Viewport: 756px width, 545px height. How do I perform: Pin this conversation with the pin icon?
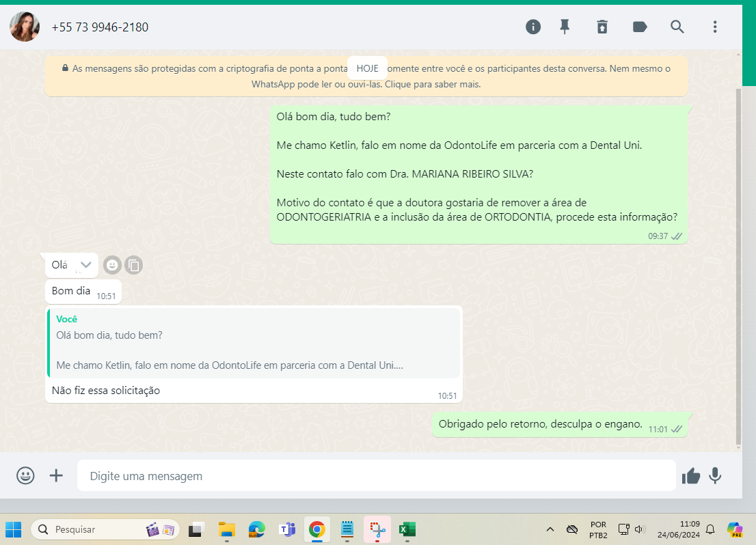pyautogui.click(x=565, y=27)
